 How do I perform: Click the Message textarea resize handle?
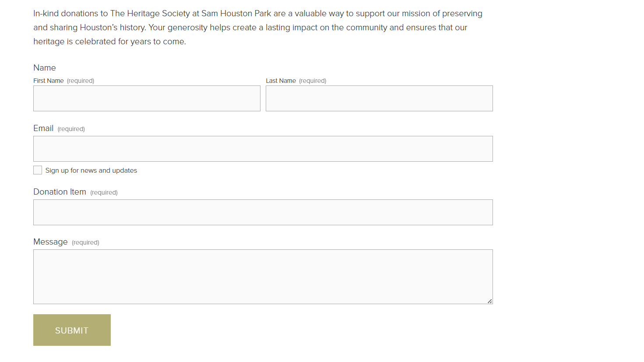490,301
